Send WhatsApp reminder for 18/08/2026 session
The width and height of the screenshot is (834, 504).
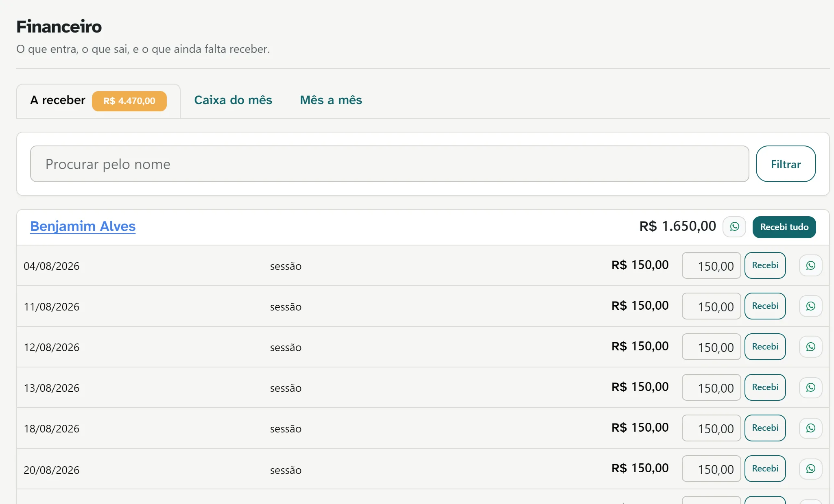[x=810, y=428]
